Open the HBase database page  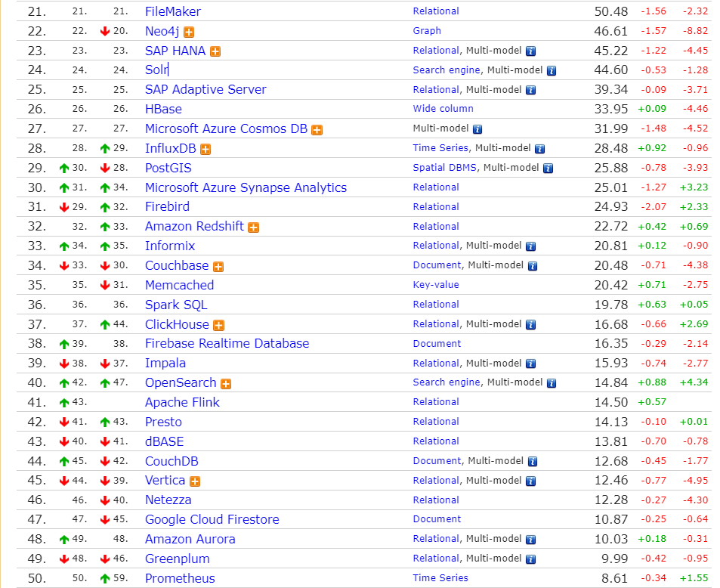point(163,110)
